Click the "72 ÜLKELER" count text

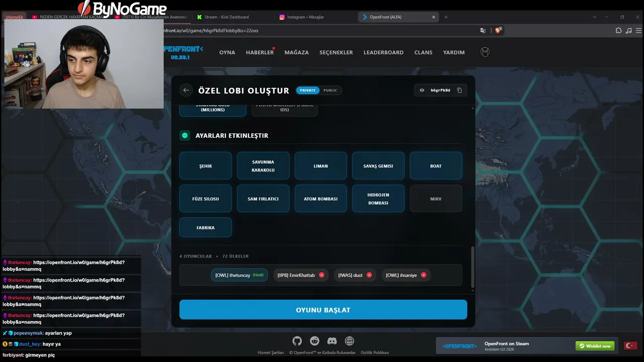235,256
